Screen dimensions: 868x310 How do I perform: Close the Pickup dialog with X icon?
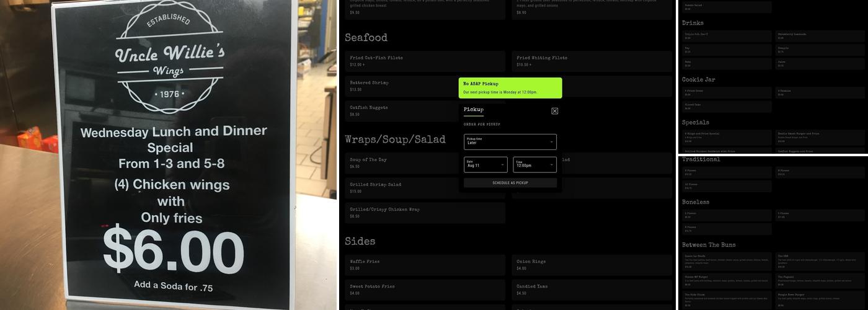tap(554, 111)
